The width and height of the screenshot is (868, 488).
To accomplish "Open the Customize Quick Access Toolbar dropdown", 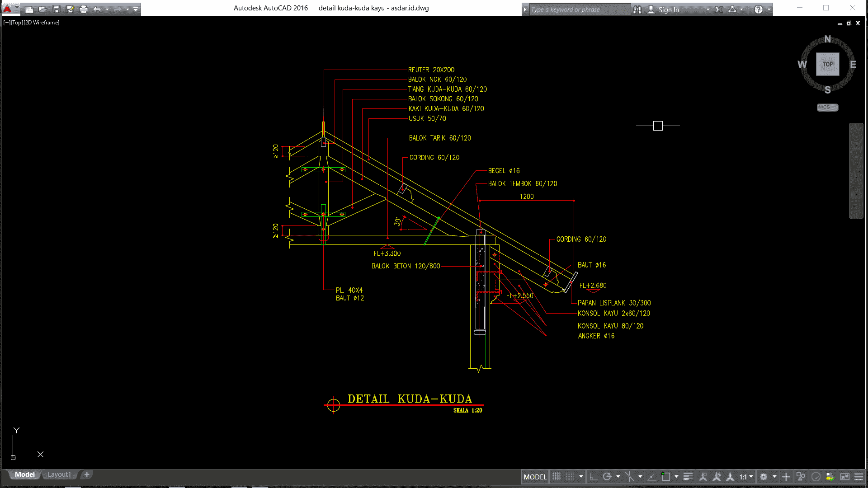I will (x=136, y=9).
